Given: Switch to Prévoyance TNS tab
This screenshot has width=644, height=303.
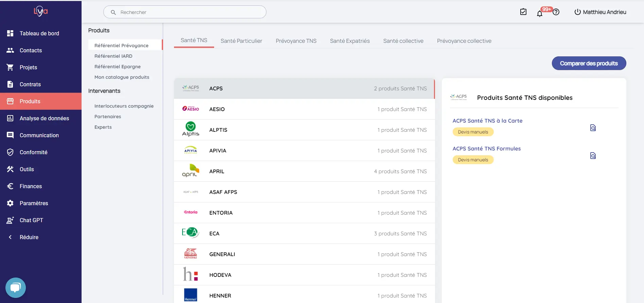Looking at the screenshot, I should [296, 41].
